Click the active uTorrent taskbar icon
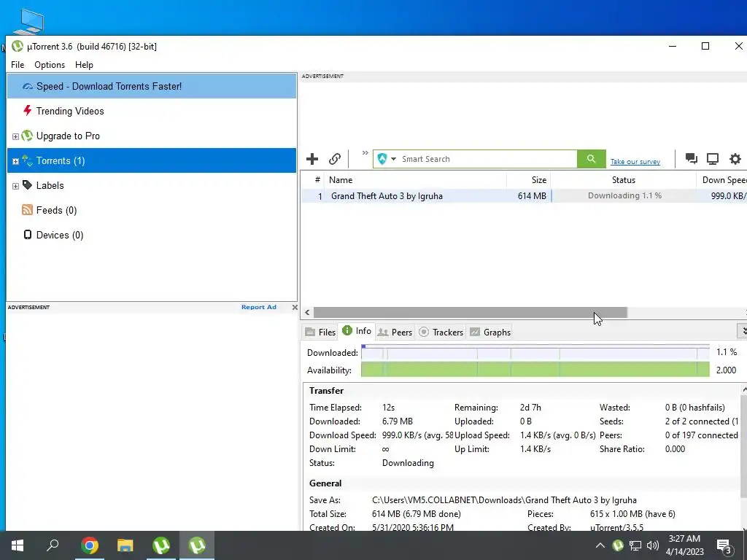This screenshot has height=560, width=747. coord(197,545)
